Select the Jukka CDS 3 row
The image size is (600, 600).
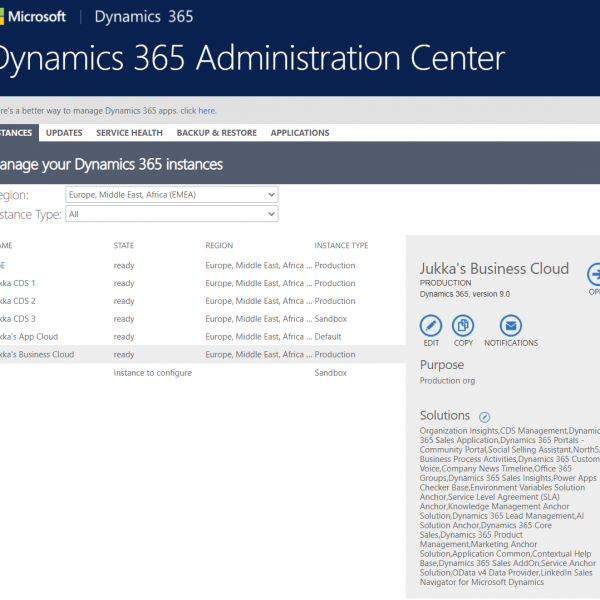click(203, 319)
